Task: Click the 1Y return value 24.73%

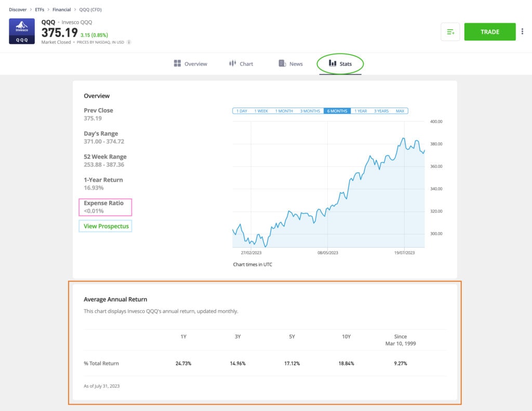Action: [x=183, y=364]
